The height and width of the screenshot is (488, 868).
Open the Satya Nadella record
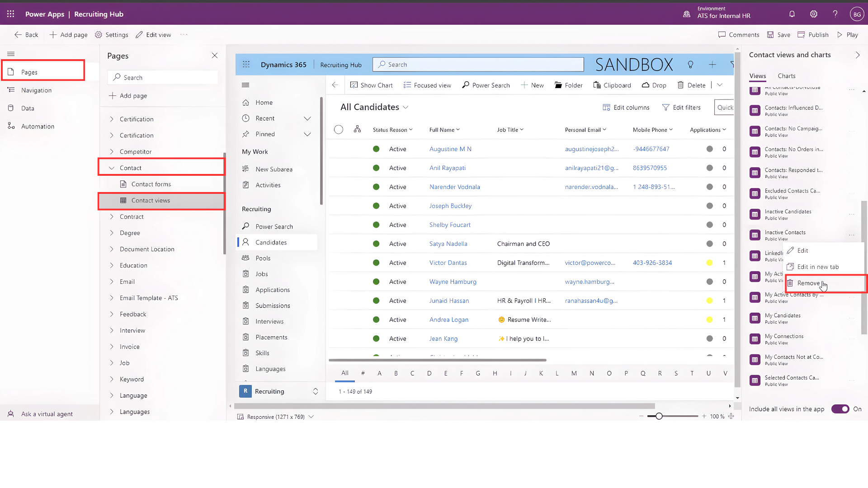tap(448, 244)
